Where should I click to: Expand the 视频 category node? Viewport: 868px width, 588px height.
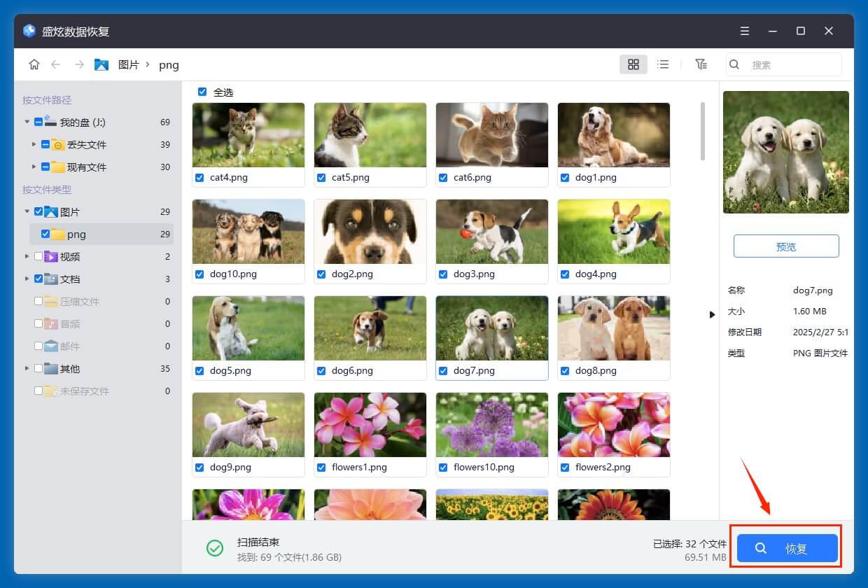[x=27, y=257]
